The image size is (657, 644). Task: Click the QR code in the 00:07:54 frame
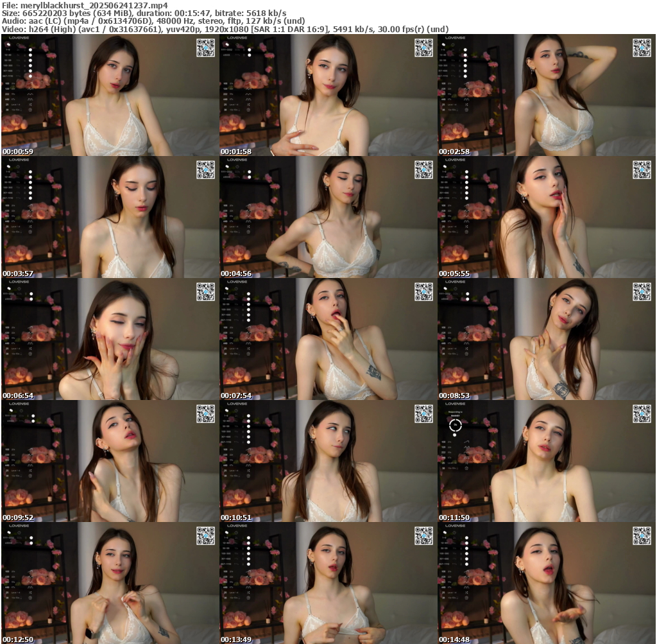pos(423,292)
